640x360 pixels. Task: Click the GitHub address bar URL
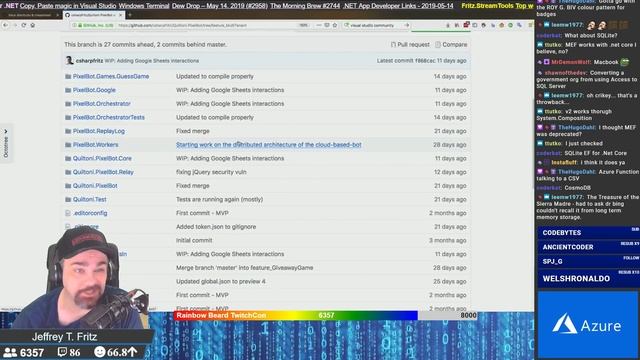pyautogui.click(x=182, y=25)
